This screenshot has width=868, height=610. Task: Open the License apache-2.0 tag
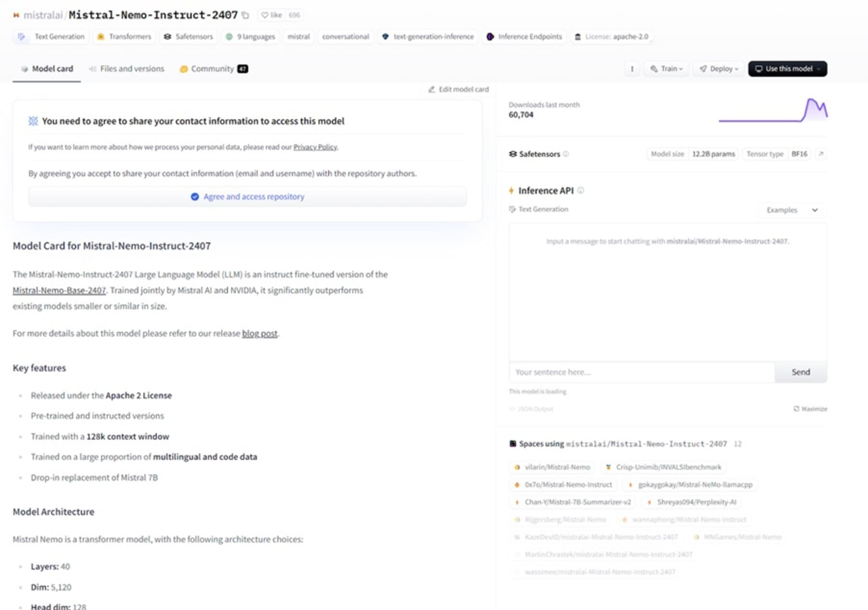pyautogui.click(x=611, y=37)
